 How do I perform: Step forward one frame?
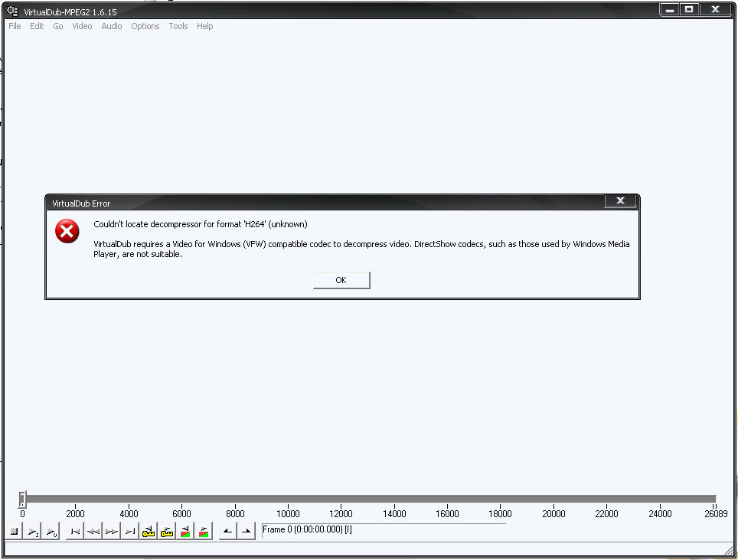point(112,532)
